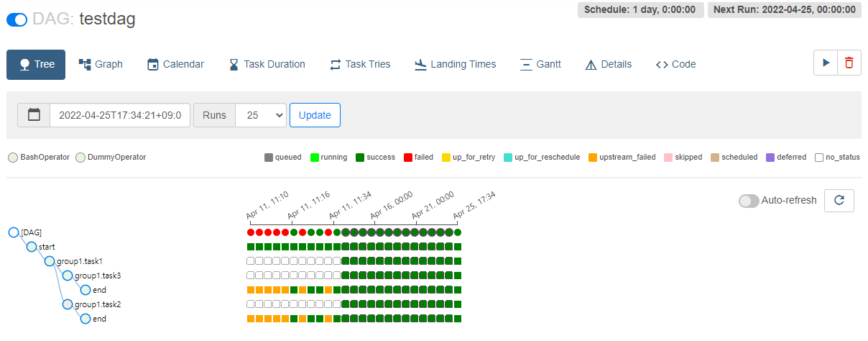Collapse the group1.task3 node circle
The image size is (868, 341).
[68, 276]
